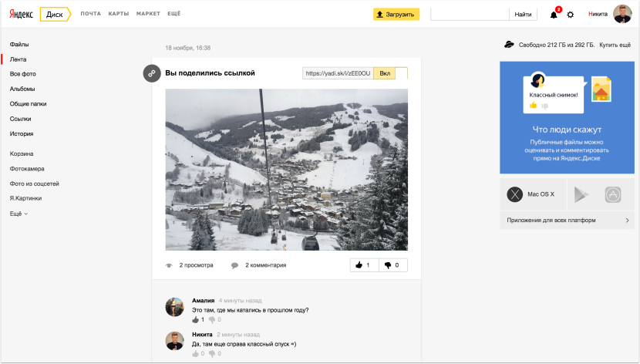The width and height of the screenshot is (640, 364).
Task: Select Альбомы in the left sidebar
Action: pyautogui.click(x=22, y=89)
